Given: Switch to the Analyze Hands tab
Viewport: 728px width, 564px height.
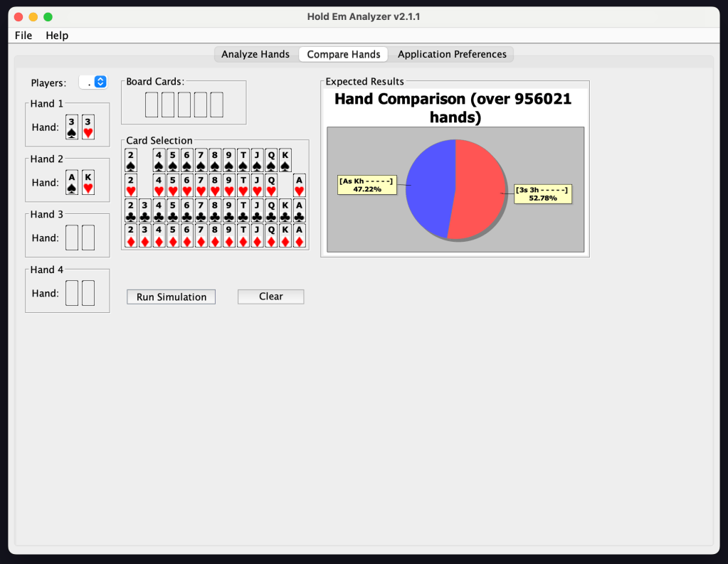Looking at the screenshot, I should (x=255, y=55).
